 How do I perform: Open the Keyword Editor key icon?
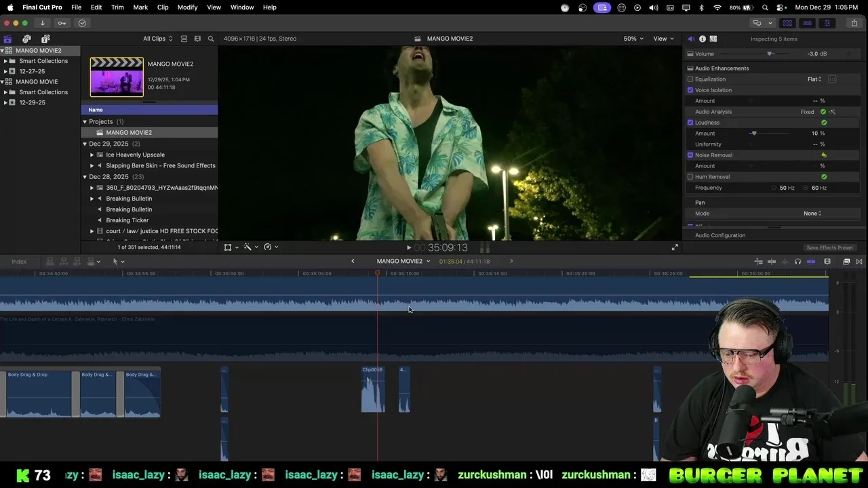(62, 23)
